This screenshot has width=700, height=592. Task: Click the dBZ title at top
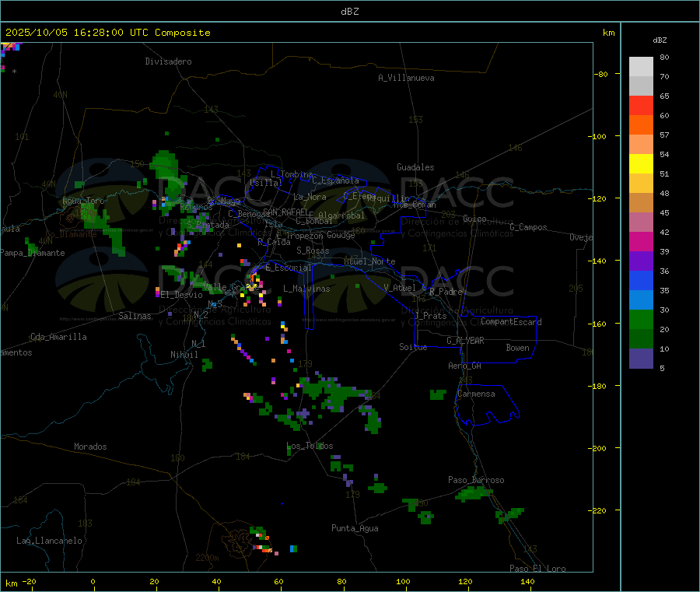(x=349, y=12)
